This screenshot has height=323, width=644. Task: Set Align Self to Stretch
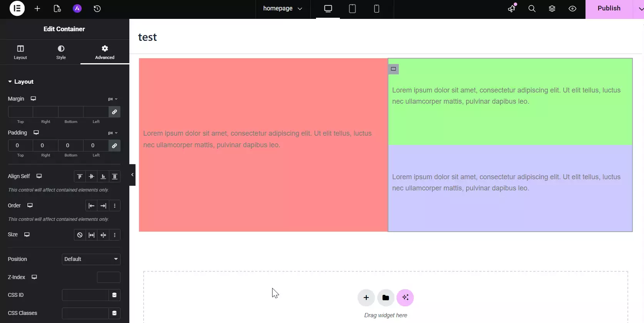coord(115,177)
